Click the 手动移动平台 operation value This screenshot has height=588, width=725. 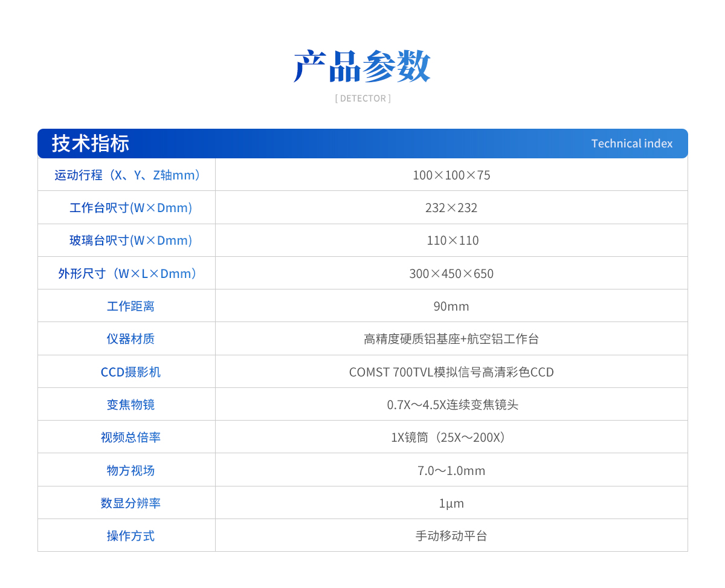tap(451, 536)
